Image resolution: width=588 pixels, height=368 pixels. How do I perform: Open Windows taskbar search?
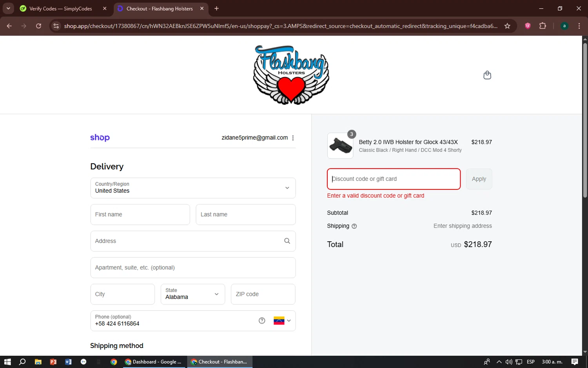22,362
